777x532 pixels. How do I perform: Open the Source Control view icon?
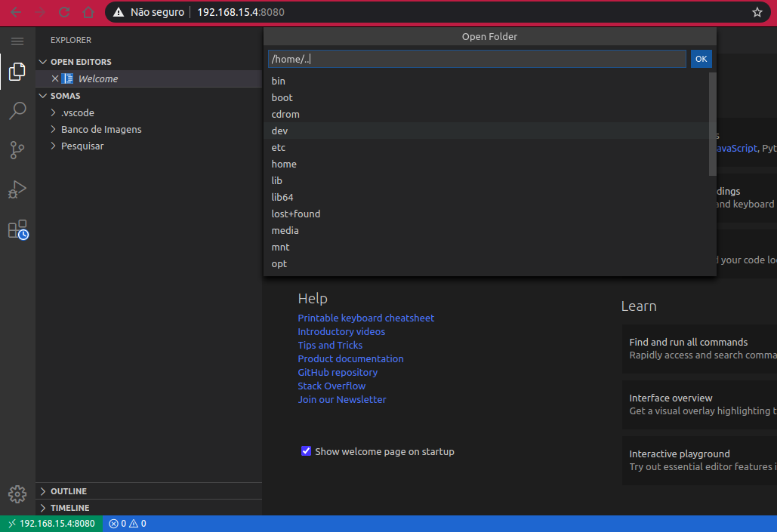click(17, 149)
